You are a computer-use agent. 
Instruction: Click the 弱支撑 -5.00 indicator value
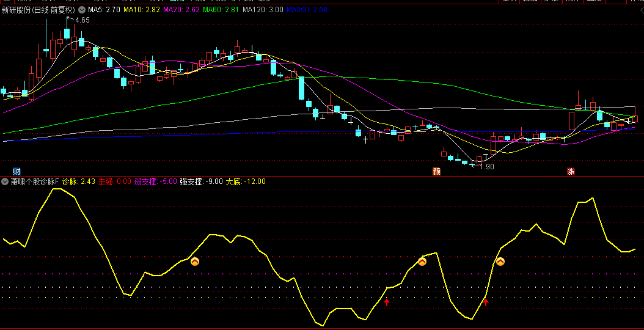(x=156, y=182)
